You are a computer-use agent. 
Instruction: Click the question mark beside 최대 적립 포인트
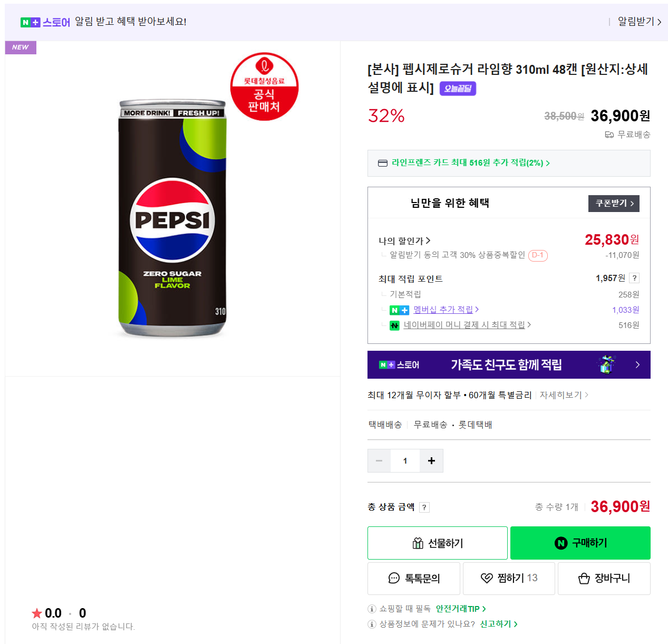tap(635, 278)
